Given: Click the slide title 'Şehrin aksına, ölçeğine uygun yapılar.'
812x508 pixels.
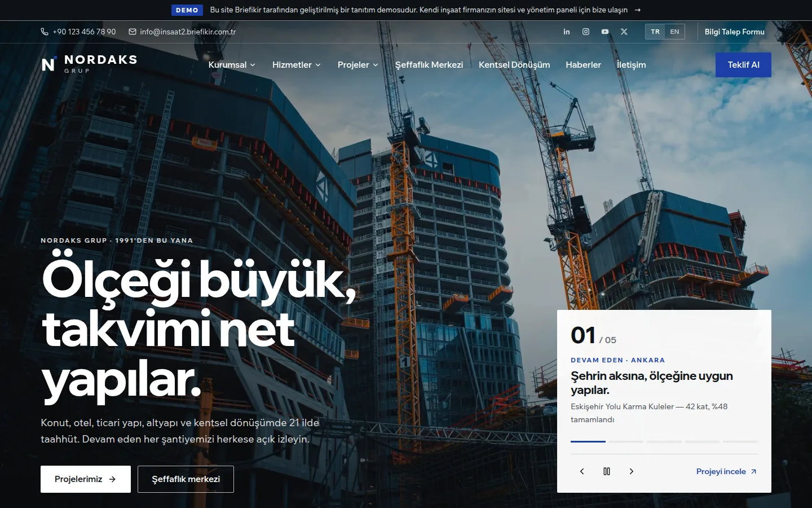Looking at the screenshot, I should 652,383.
